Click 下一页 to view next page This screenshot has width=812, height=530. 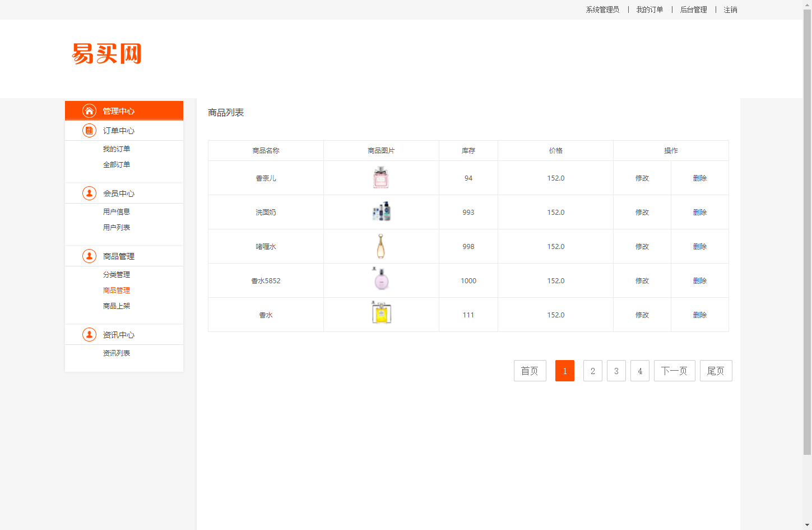point(674,371)
